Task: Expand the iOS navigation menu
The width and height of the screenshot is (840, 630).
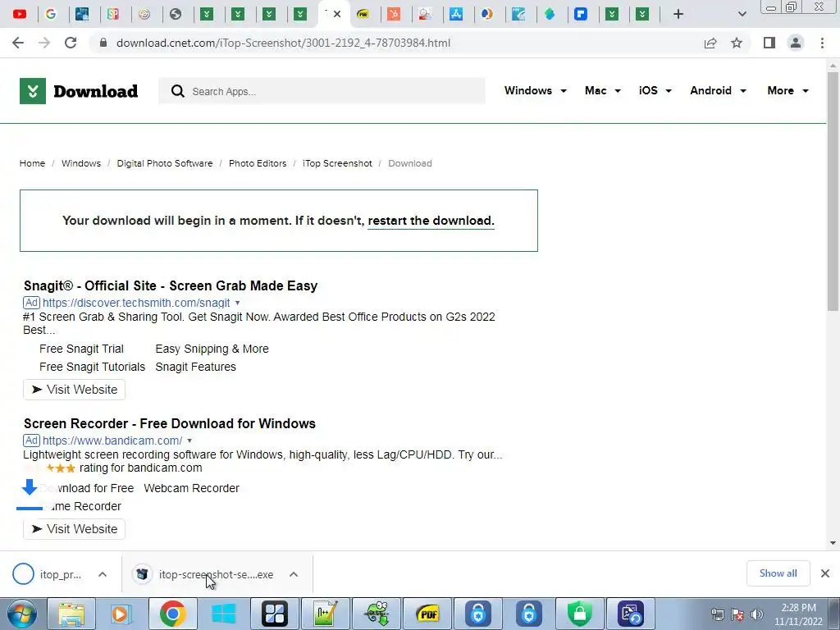Action: pyautogui.click(x=655, y=90)
